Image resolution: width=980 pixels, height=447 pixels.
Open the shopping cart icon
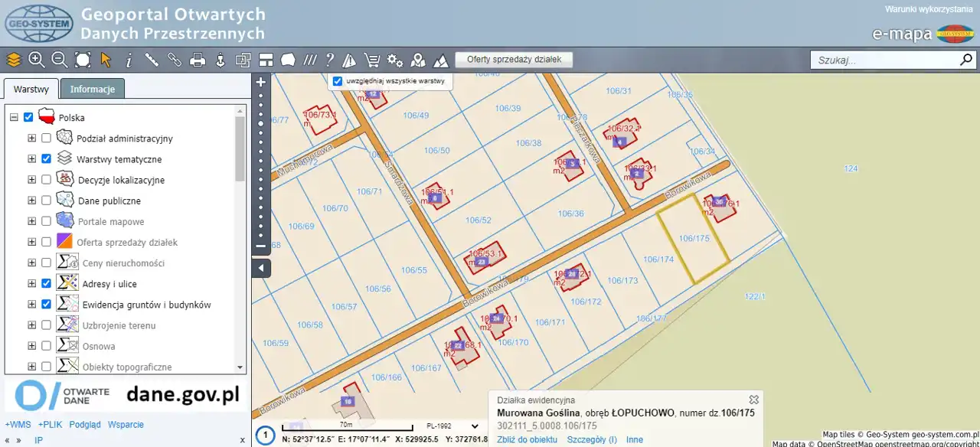tap(372, 60)
